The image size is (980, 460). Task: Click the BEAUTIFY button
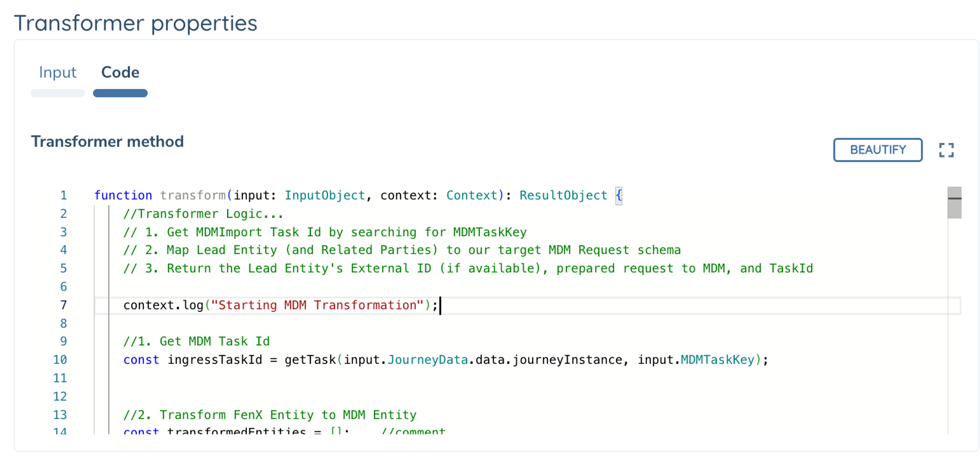(878, 150)
